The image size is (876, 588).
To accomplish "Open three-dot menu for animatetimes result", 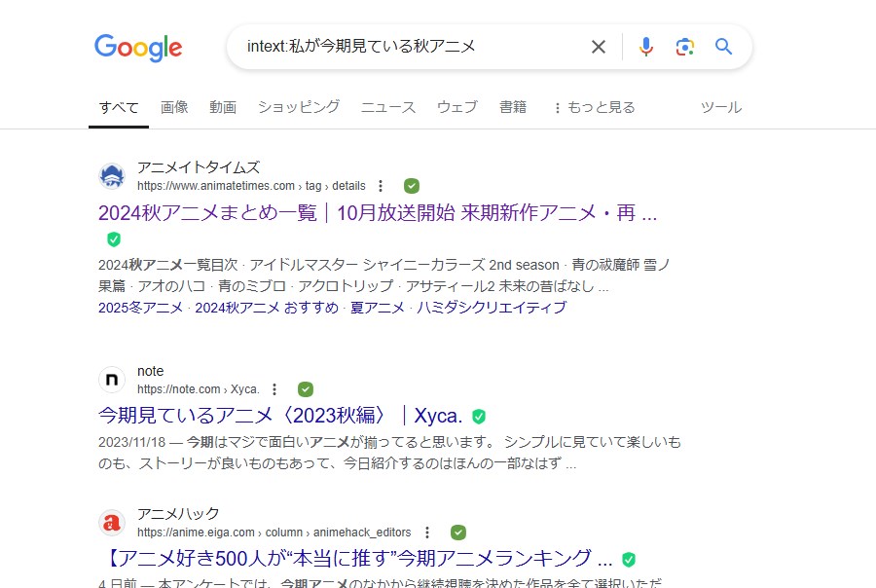I will coord(381,186).
